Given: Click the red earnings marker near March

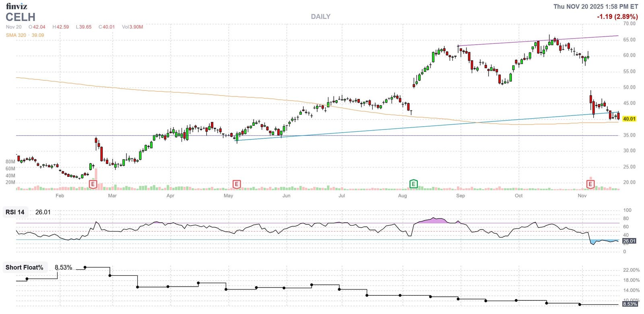Looking at the screenshot, I should pos(93,184).
